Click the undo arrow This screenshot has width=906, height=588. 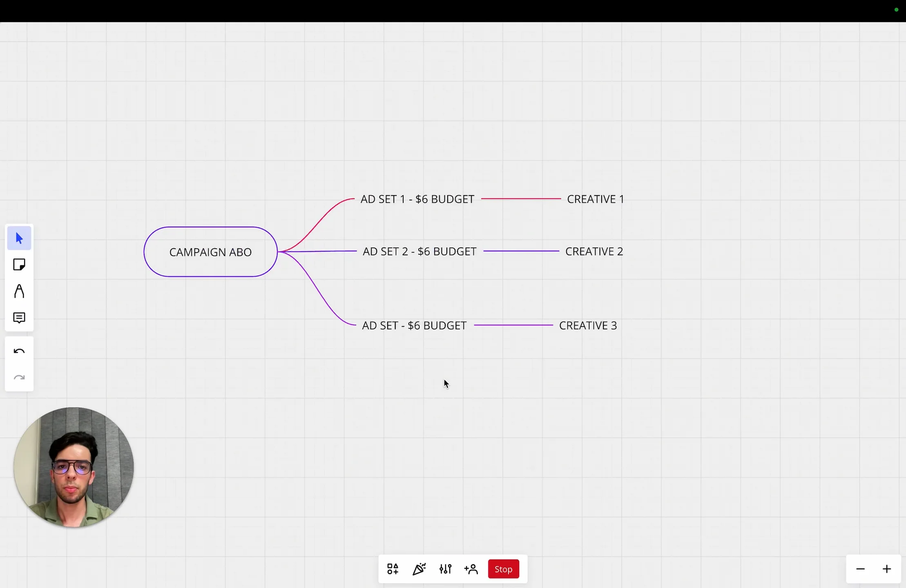19,351
